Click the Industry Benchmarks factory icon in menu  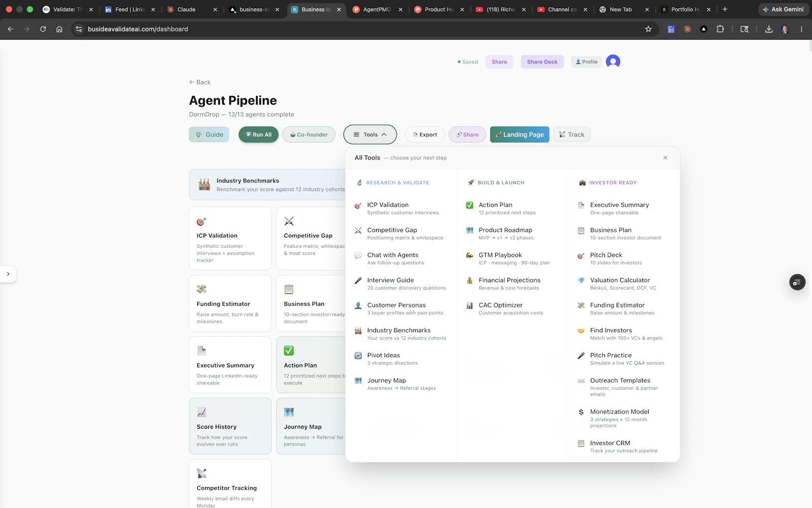[x=358, y=331]
